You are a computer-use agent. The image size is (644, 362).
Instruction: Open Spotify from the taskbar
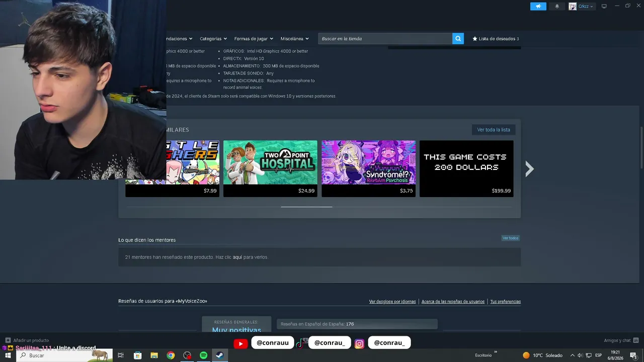(x=203, y=355)
